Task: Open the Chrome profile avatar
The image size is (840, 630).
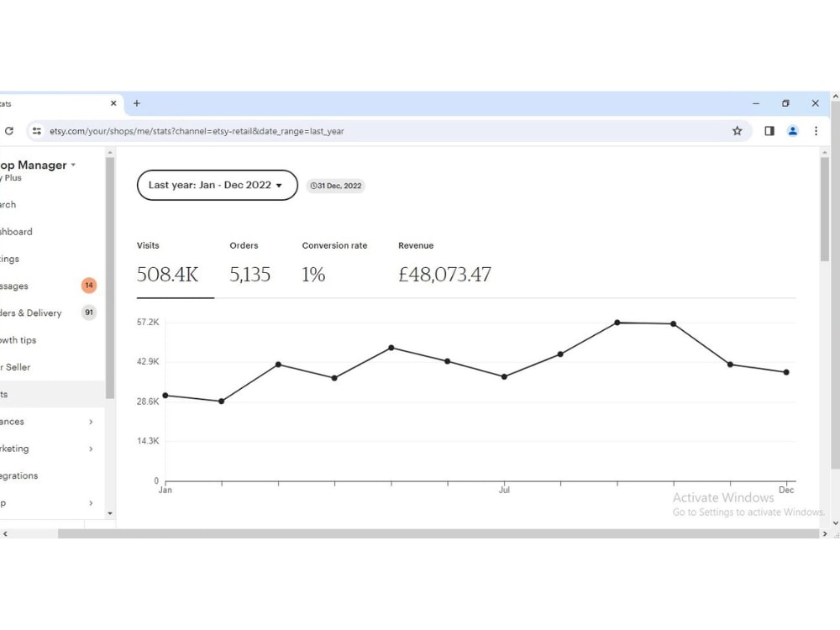Action: click(x=793, y=131)
